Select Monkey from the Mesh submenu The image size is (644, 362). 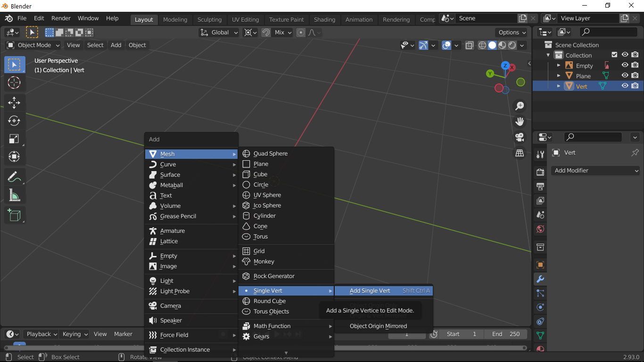[x=286, y=262]
